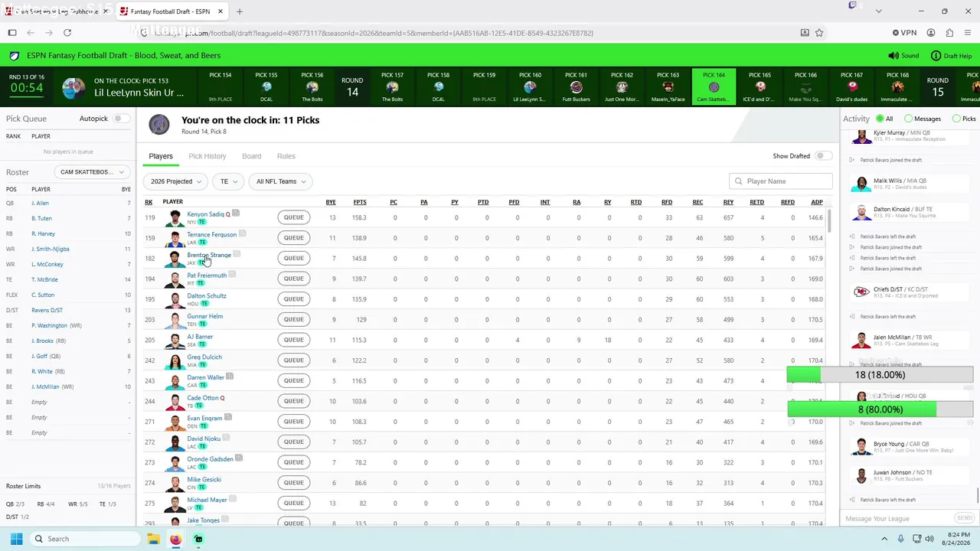
Task: Click the 8 (80.00%) progress bar
Action: [x=880, y=409]
